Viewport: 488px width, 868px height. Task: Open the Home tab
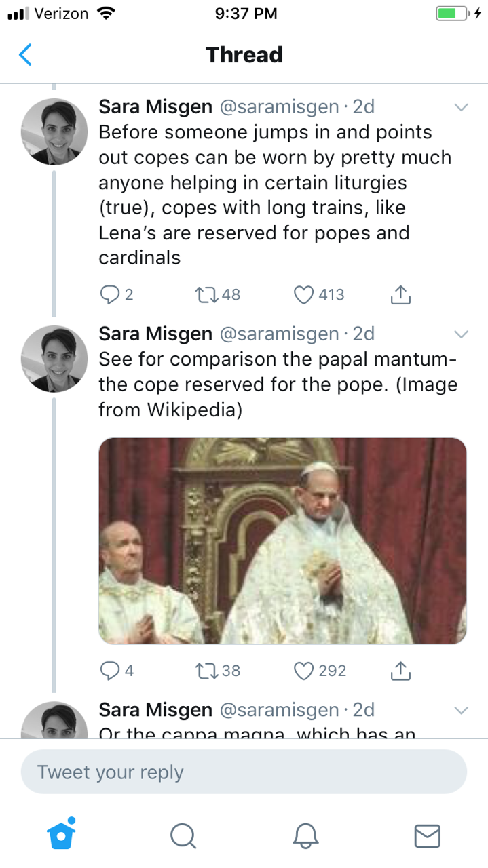(x=61, y=835)
